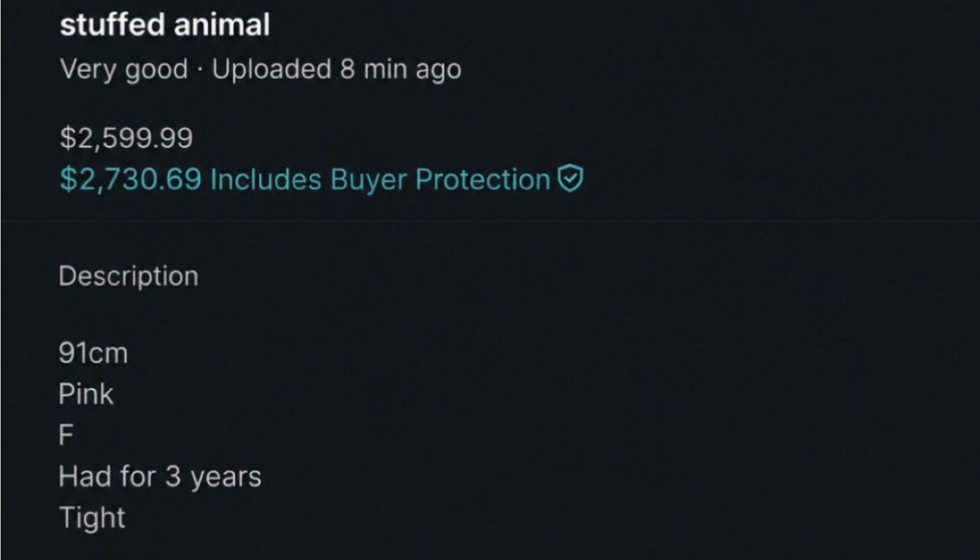Click the word Includes in blue text
Viewport: 980px width, 560px height.
pyautogui.click(x=265, y=179)
